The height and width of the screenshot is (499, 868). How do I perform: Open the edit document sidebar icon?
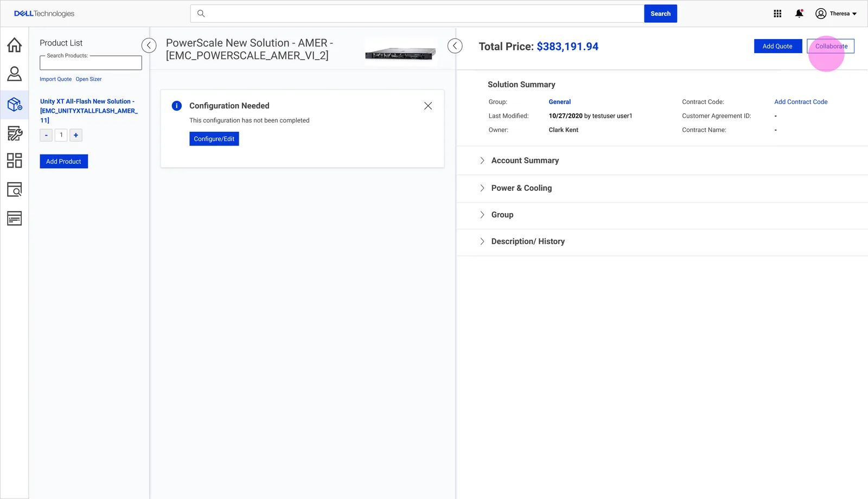(x=15, y=133)
